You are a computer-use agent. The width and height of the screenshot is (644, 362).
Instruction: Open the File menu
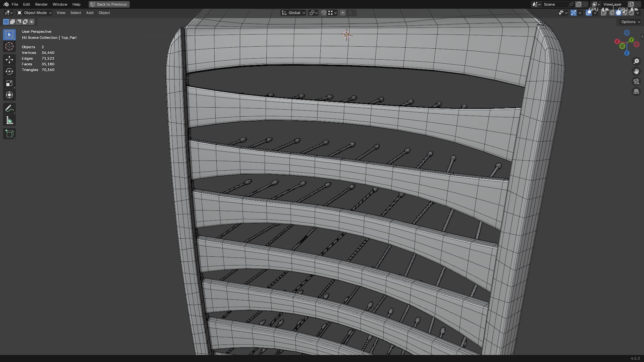[x=15, y=4]
